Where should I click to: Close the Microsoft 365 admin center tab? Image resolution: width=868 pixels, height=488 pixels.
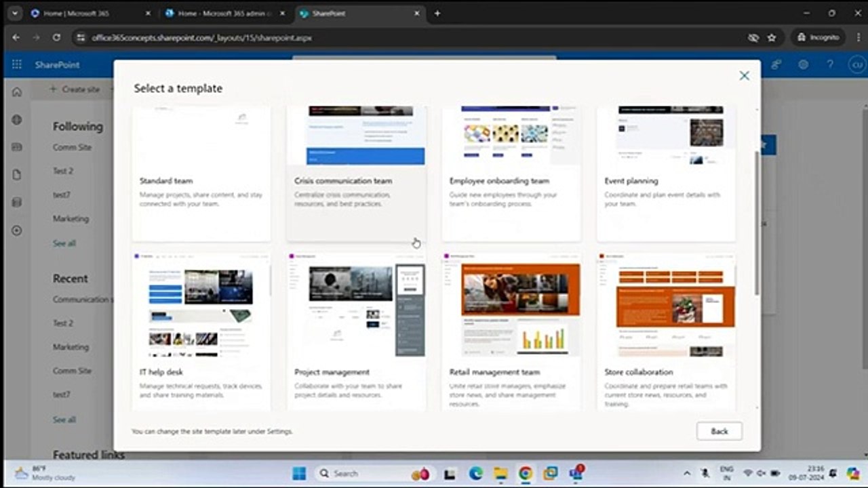(x=282, y=14)
